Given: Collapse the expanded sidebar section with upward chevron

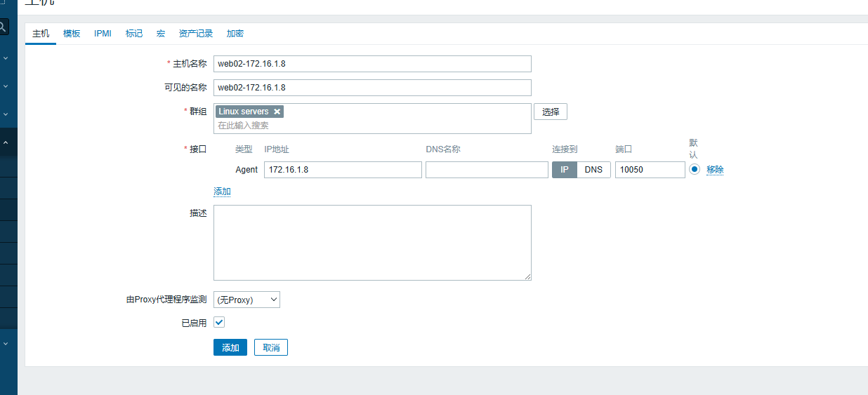Looking at the screenshot, I should coord(6,142).
